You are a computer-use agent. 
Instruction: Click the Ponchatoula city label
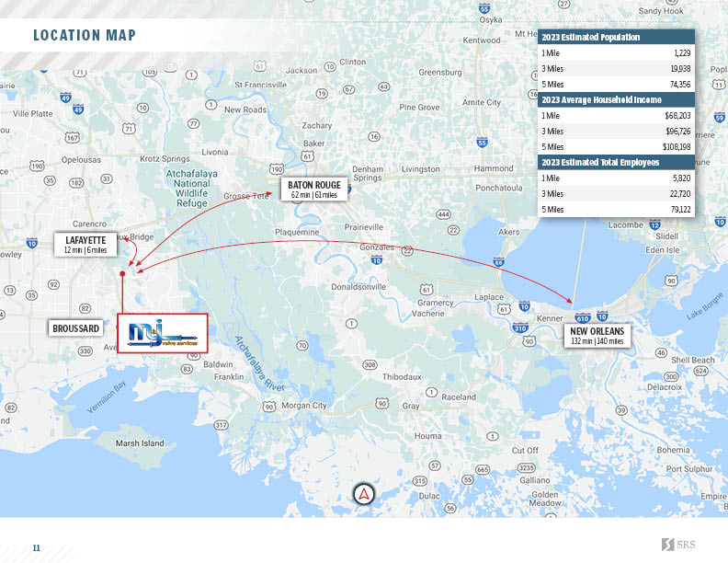[x=498, y=188]
